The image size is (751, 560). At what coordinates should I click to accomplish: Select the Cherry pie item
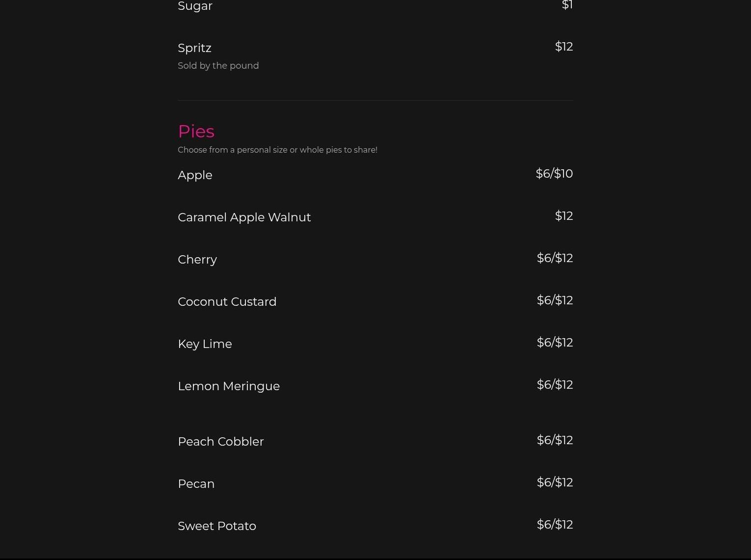(197, 260)
